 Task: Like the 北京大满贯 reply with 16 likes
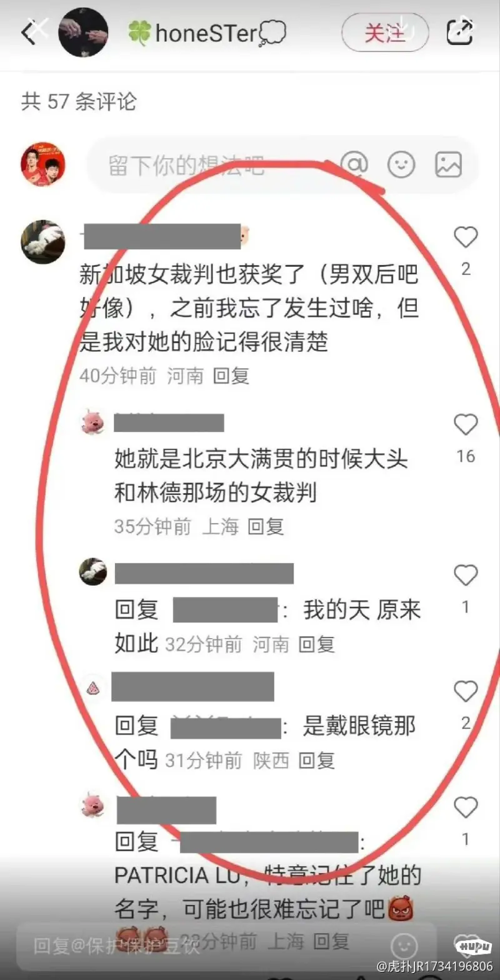(466, 424)
